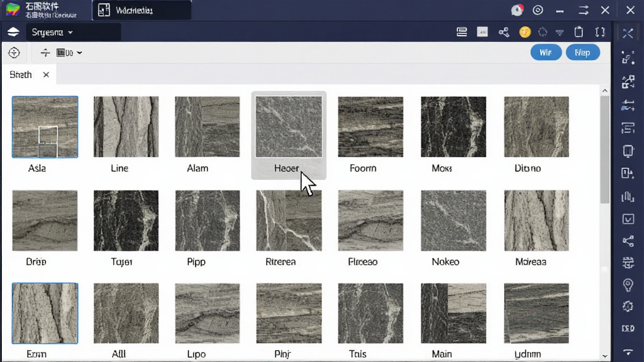Click the crossed tools icon atop the right sidebar
The width and height of the screenshot is (644, 362).
pyautogui.click(x=628, y=33)
